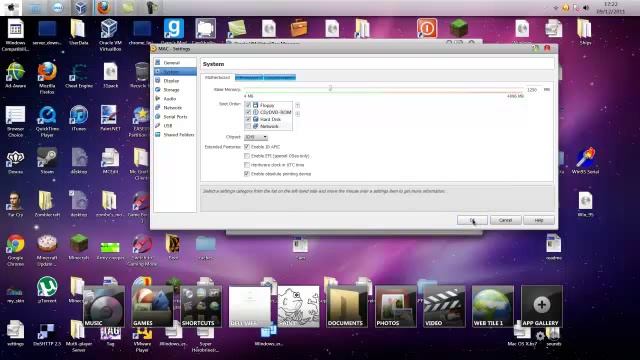Click the base memory value field

pyautogui.click(x=533, y=89)
